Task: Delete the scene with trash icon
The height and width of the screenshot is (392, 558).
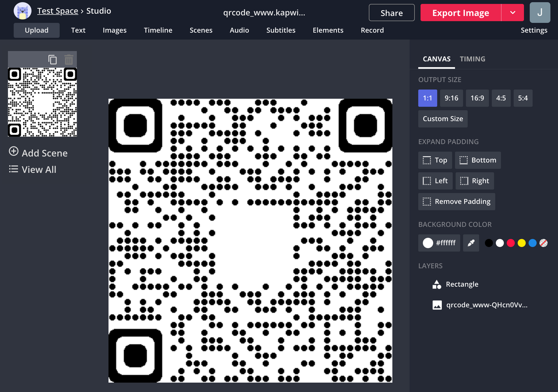Action: (x=68, y=59)
